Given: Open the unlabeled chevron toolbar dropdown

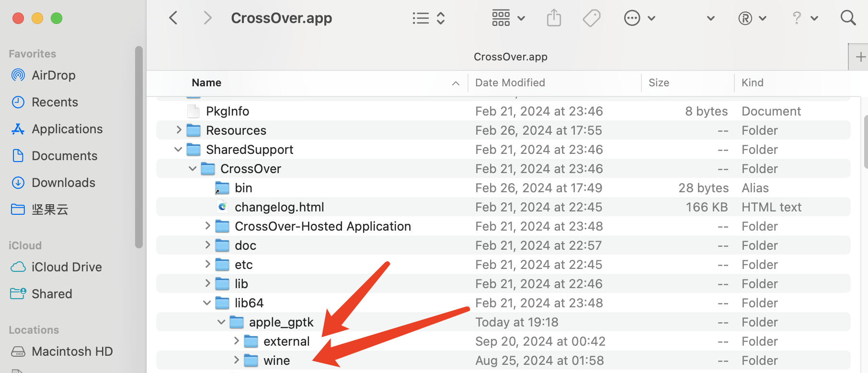Looking at the screenshot, I should [x=711, y=18].
